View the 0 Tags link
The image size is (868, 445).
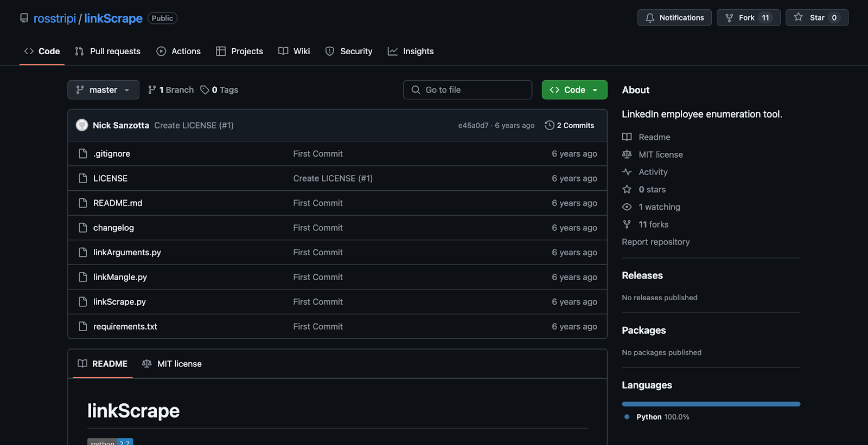[x=219, y=90]
